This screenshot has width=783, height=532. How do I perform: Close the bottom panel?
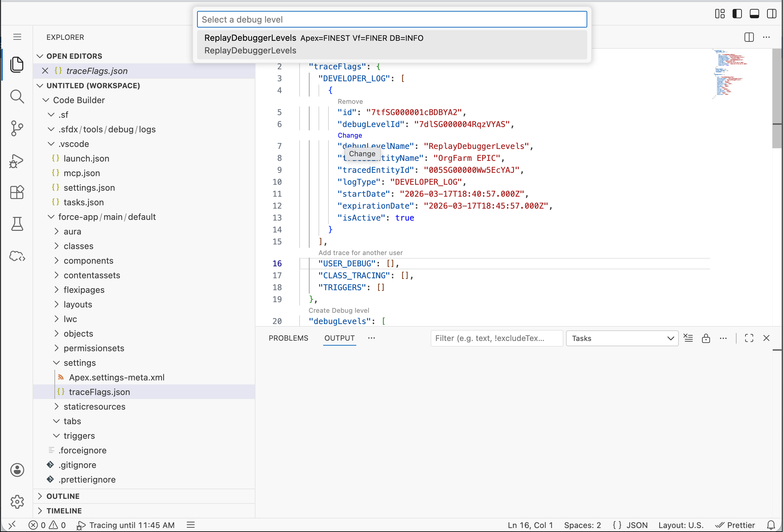(766, 338)
